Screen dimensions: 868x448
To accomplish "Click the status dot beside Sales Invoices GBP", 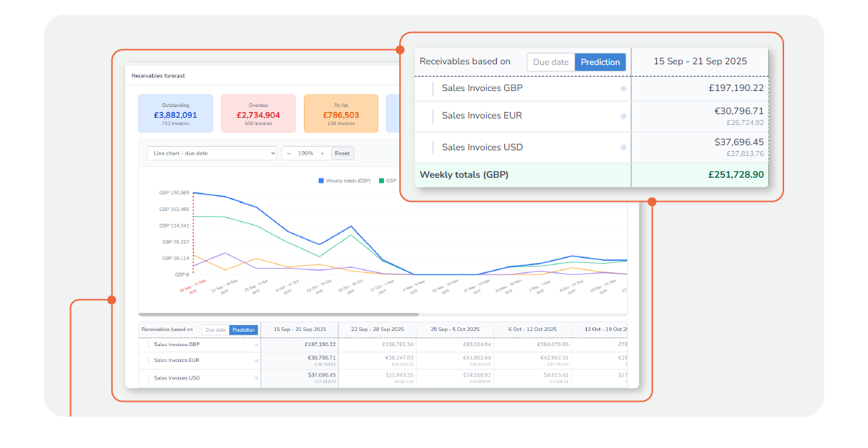I will click(x=624, y=88).
